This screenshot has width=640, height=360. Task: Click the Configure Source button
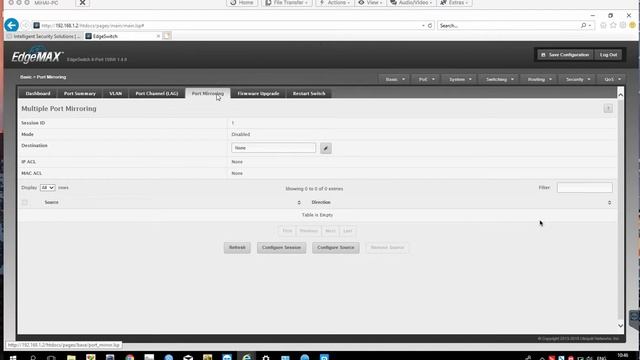pos(336,247)
